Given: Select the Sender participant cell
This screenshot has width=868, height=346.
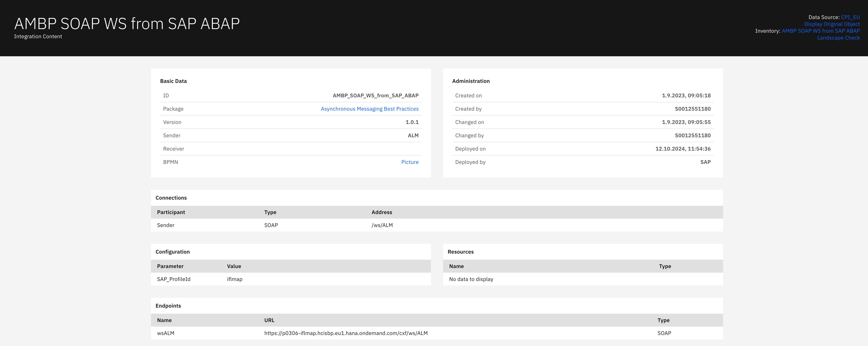Looking at the screenshot, I should tap(165, 225).
